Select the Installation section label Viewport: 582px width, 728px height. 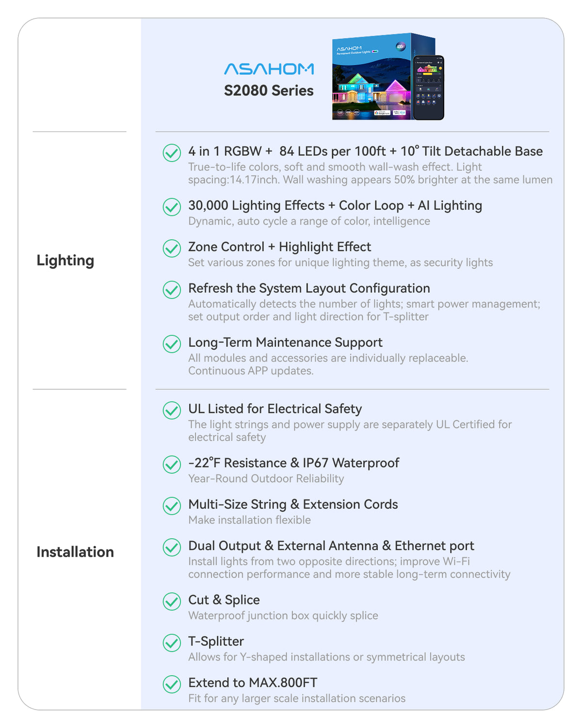click(75, 552)
